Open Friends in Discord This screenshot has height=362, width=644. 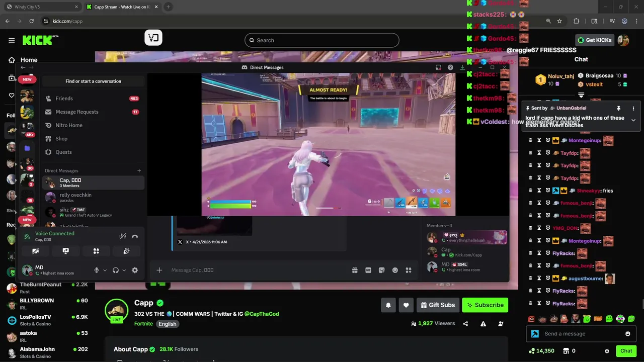[93, 99]
